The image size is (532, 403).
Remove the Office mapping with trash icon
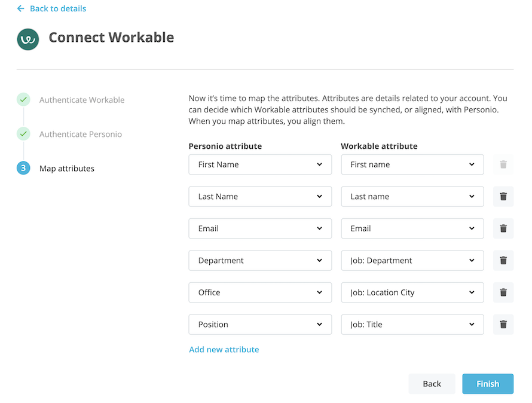[x=503, y=292]
